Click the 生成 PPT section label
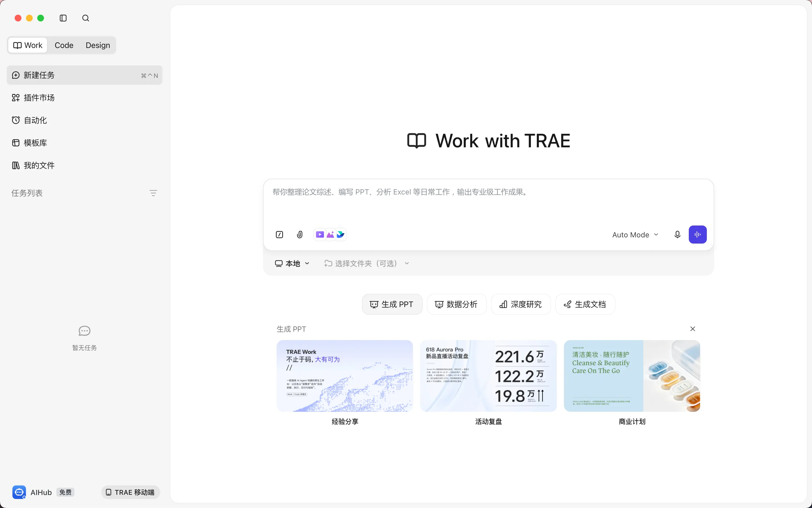The height and width of the screenshot is (508, 812). coord(291,329)
